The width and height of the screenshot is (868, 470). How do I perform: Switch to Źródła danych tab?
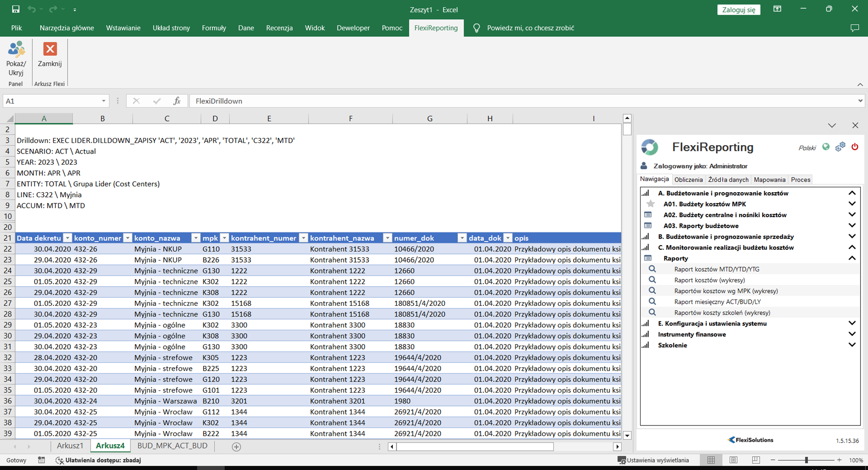pyautogui.click(x=728, y=180)
